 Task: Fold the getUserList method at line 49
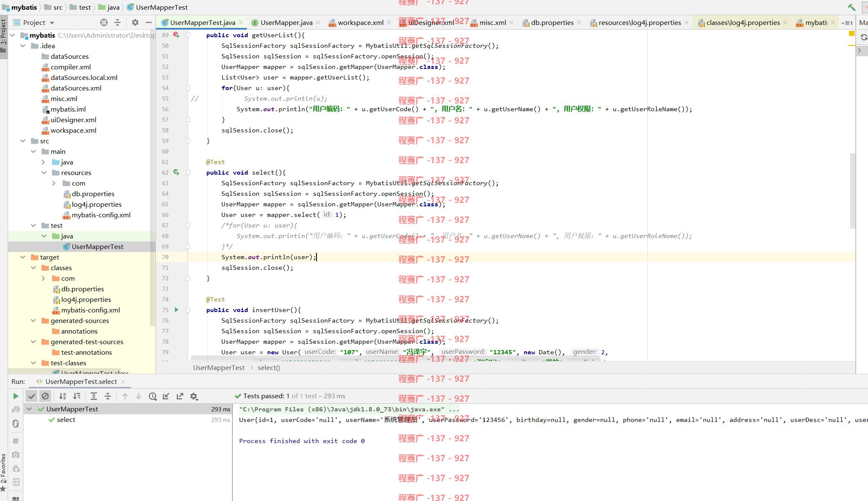point(188,35)
